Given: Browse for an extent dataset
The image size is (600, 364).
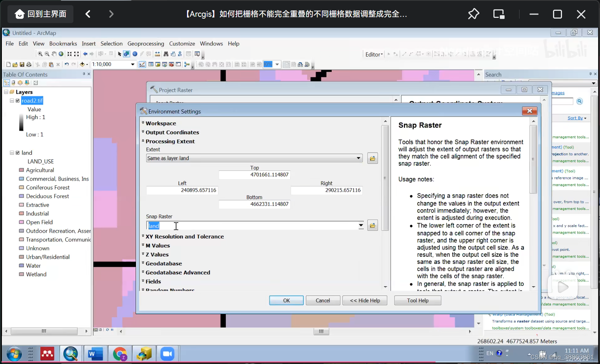Looking at the screenshot, I should (x=372, y=158).
